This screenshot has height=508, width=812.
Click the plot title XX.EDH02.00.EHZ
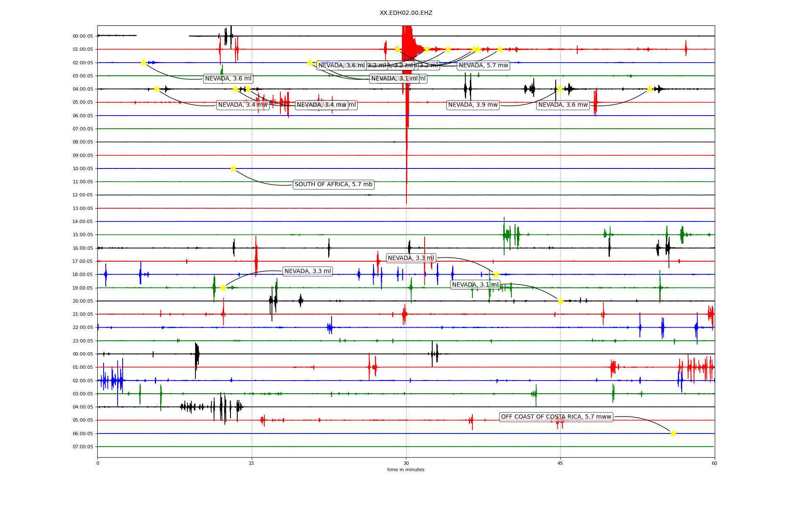pyautogui.click(x=406, y=13)
